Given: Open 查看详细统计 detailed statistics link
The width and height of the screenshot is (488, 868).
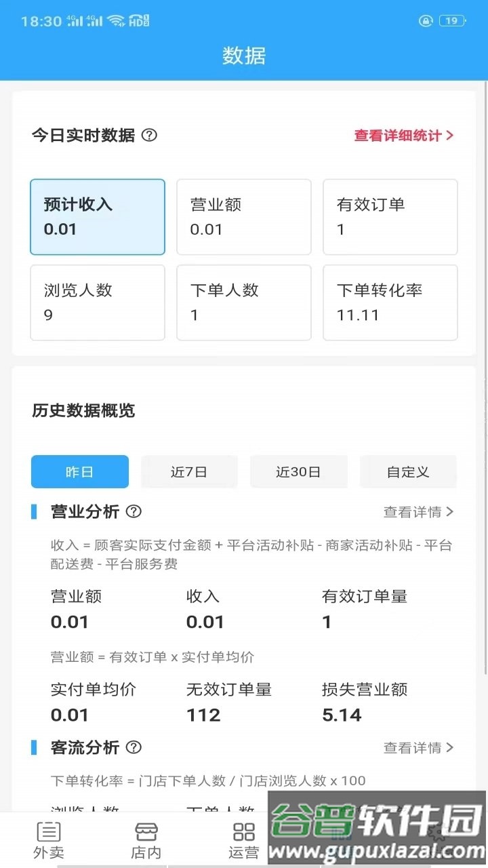Looking at the screenshot, I should [x=404, y=136].
